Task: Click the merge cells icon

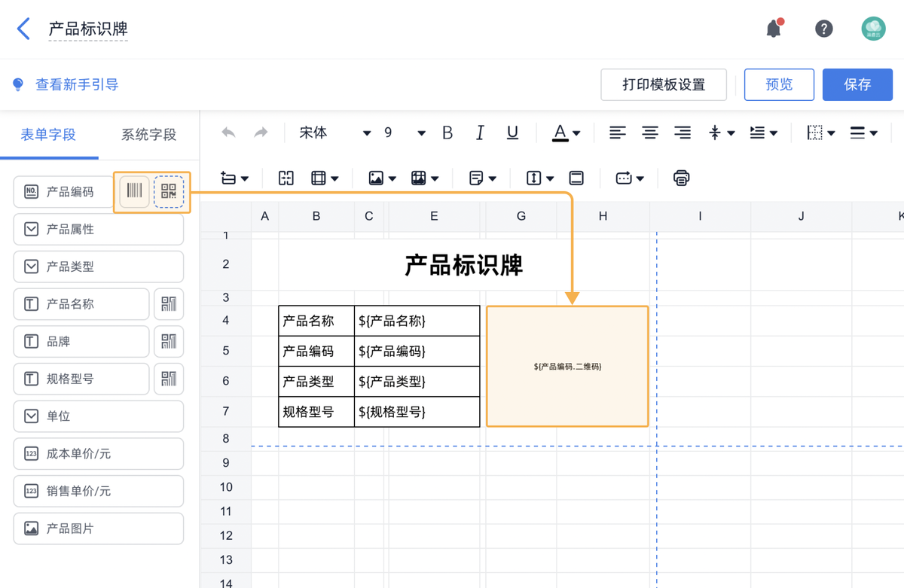Action: (286, 178)
